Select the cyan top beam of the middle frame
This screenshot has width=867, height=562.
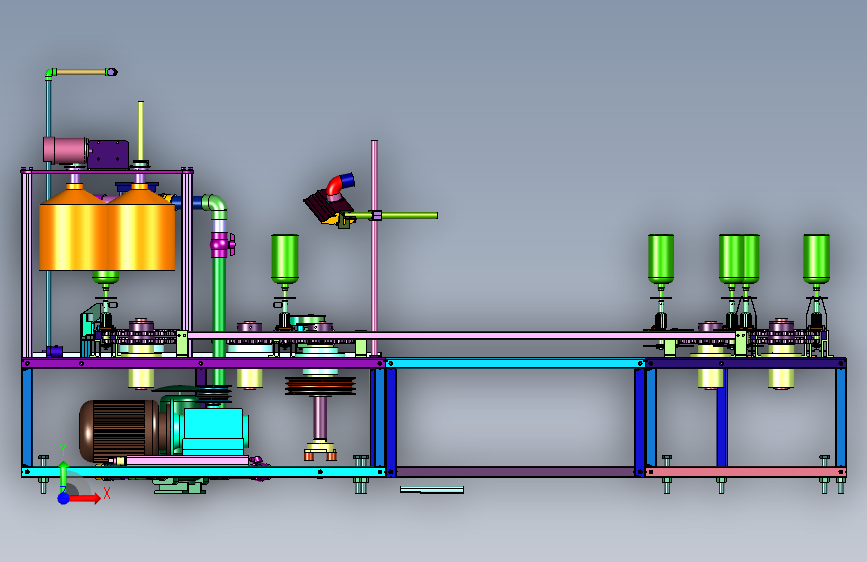(515, 363)
